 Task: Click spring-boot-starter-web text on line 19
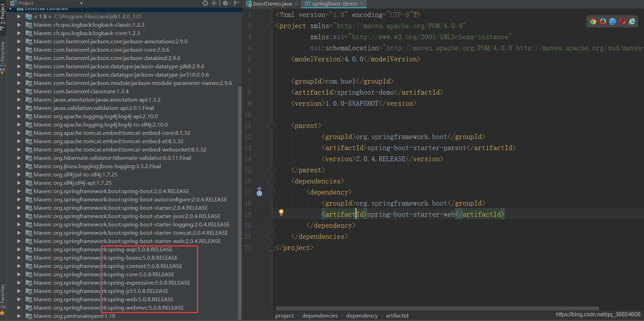411,214
